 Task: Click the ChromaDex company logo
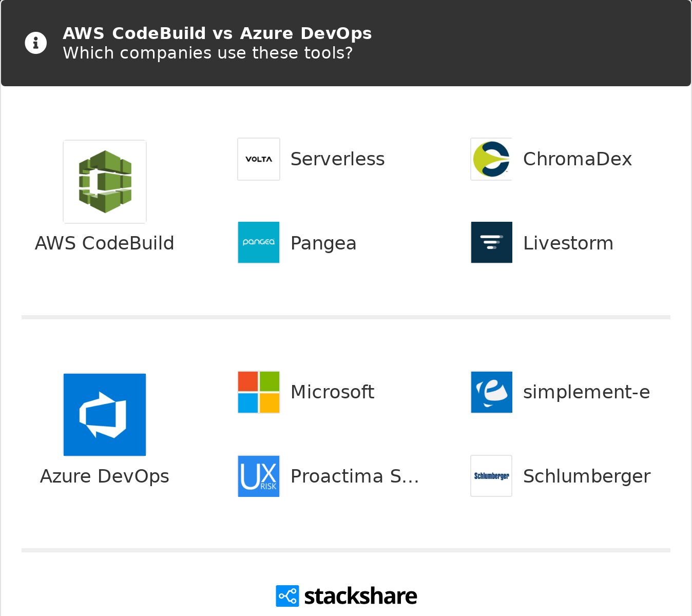(x=491, y=159)
